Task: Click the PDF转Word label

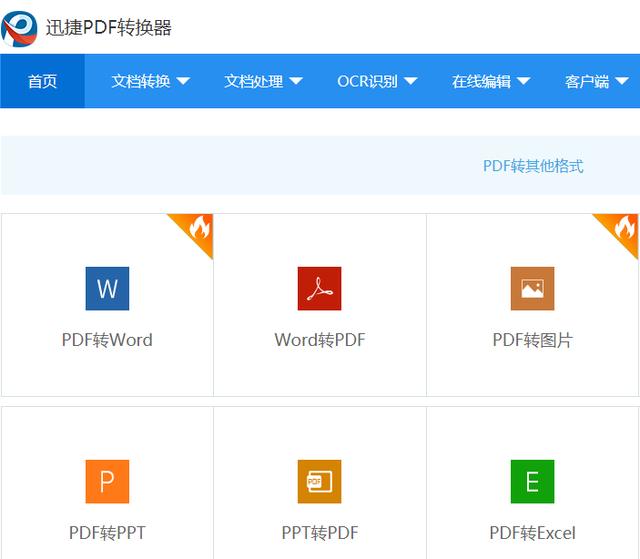Action: [x=107, y=340]
